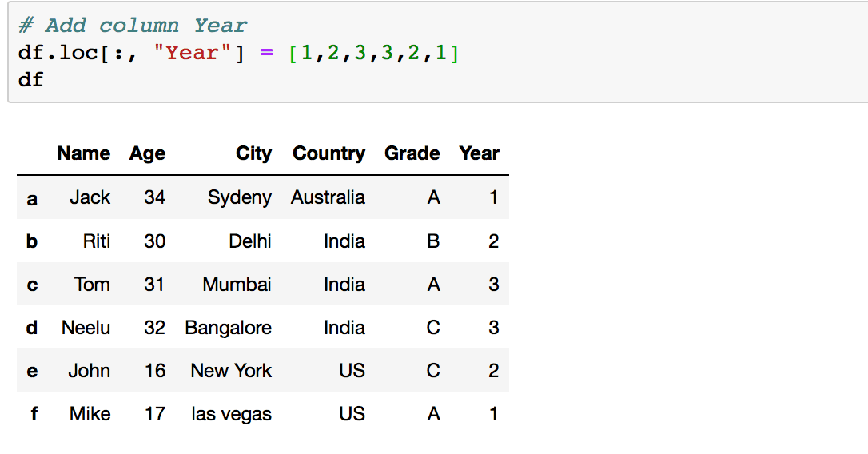Click grade 'C' in John's row
The height and width of the screenshot is (454, 868).
point(433,371)
